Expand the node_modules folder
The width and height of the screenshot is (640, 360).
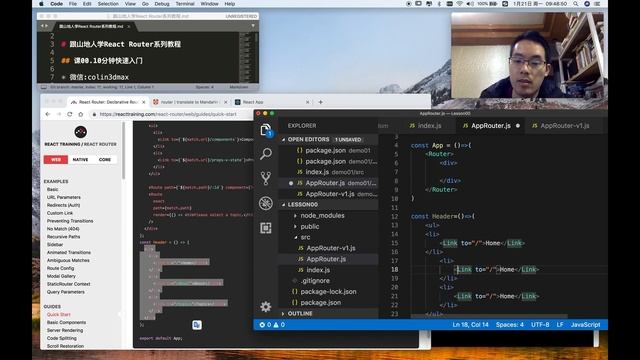(322, 216)
